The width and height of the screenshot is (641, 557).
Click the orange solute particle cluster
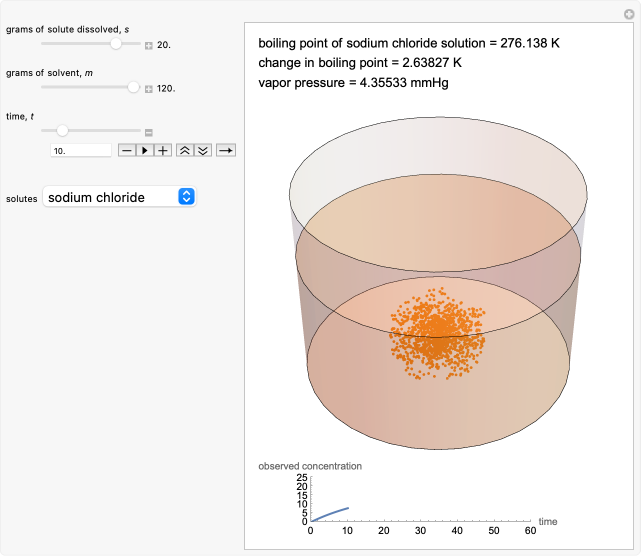click(436, 331)
